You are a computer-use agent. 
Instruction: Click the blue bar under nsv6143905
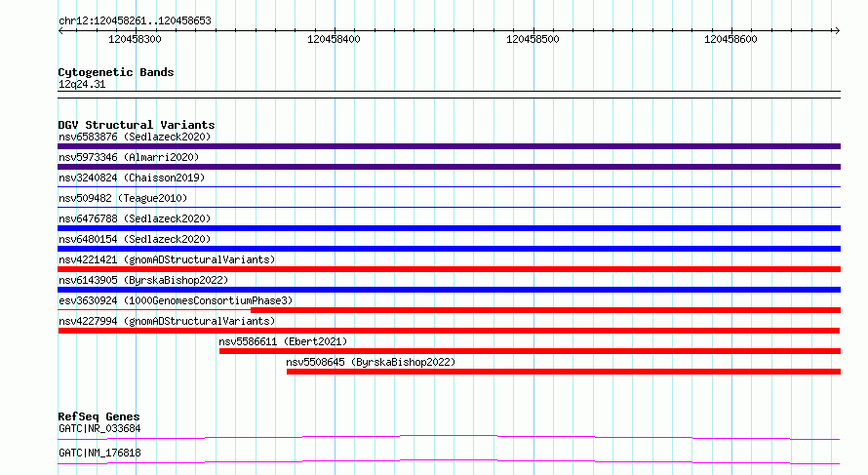[x=449, y=290]
